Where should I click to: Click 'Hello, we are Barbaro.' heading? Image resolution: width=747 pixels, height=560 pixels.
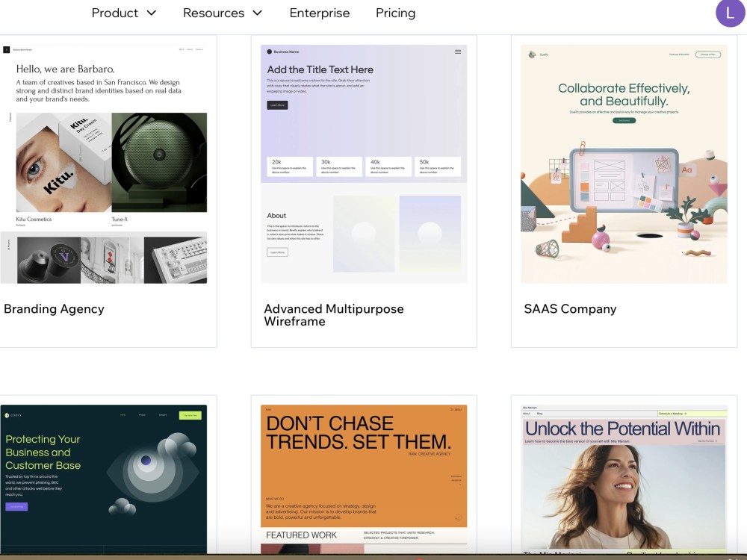click(x=65, y=69)
